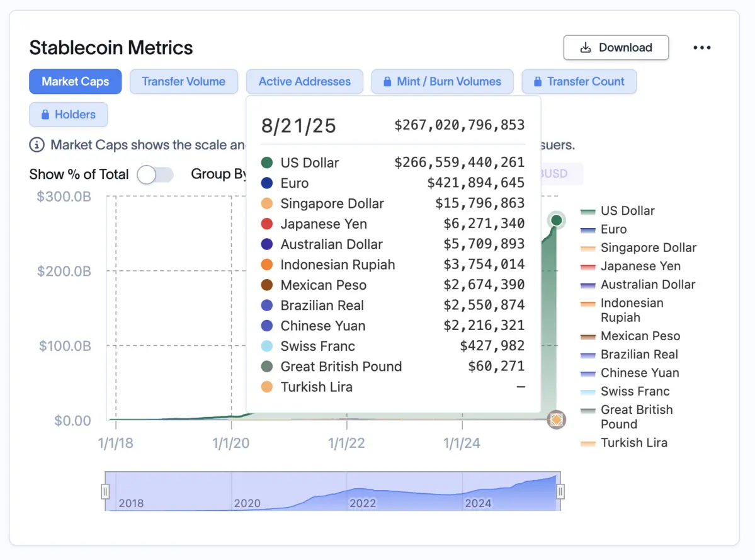Click the orange diamond marker on chart baseline
Image resolution: width=755 pixels, height=560 pixels.
(x=556, y=420)
